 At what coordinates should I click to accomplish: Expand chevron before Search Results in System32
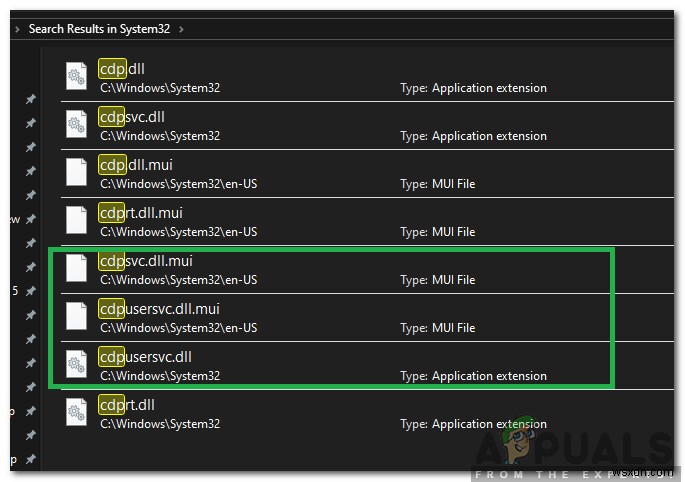tap(17, 29)
